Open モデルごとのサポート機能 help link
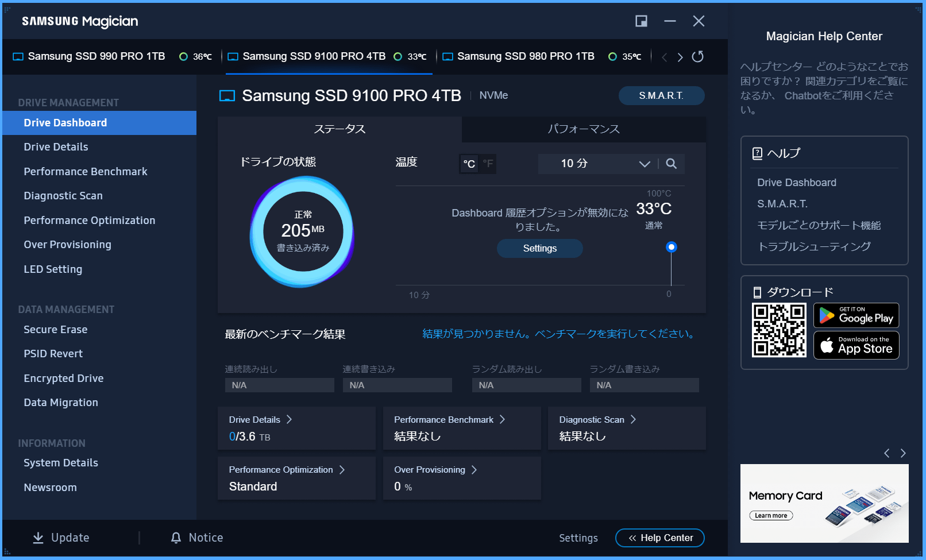926x560 pixels. pos(819,225)
